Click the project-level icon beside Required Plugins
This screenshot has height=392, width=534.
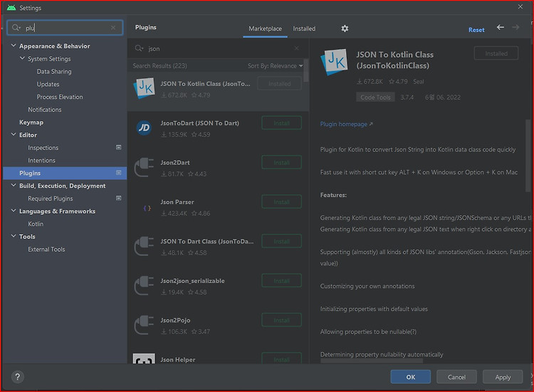click(x=118, y=198)
